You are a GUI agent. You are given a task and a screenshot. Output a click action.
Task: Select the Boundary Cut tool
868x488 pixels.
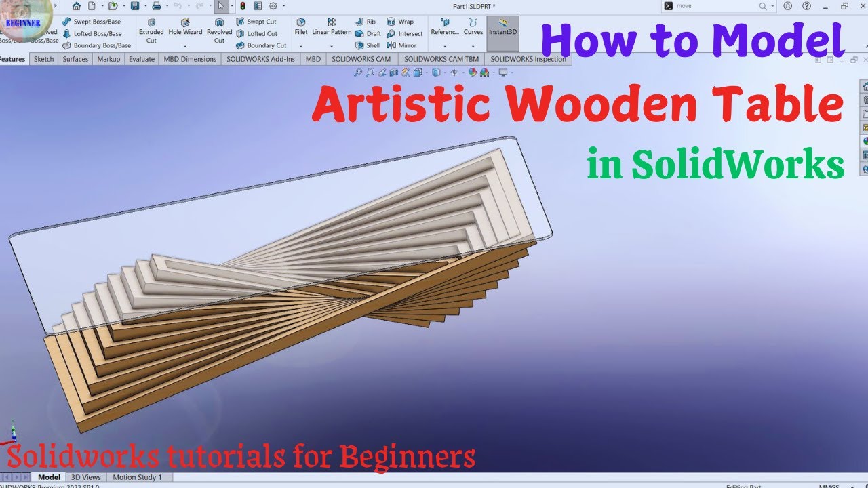261,45
